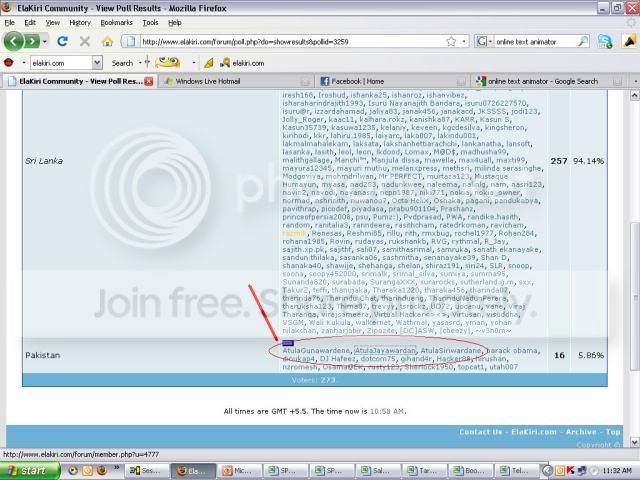Image resolution: width=640 pixels, height=480 pixels.
Task: Click the yellow smiley emoticon icon
Action: (x=168, y=62)
